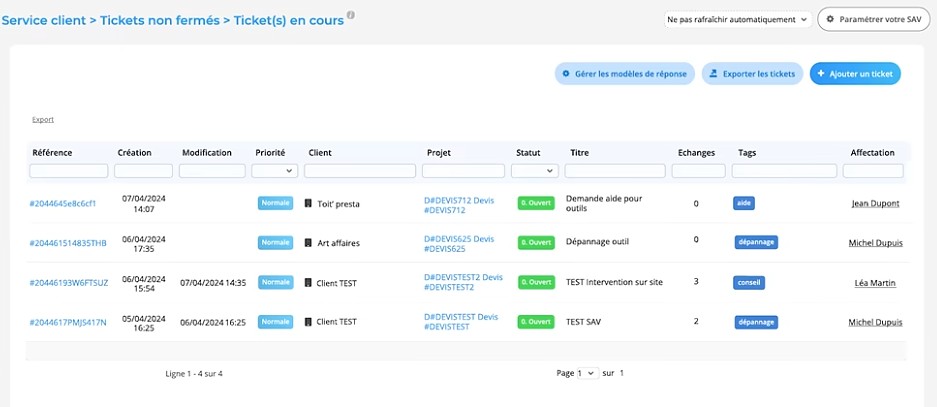Click assignee Léa Martin
This screenshot has height=407, width=937.
876,283
